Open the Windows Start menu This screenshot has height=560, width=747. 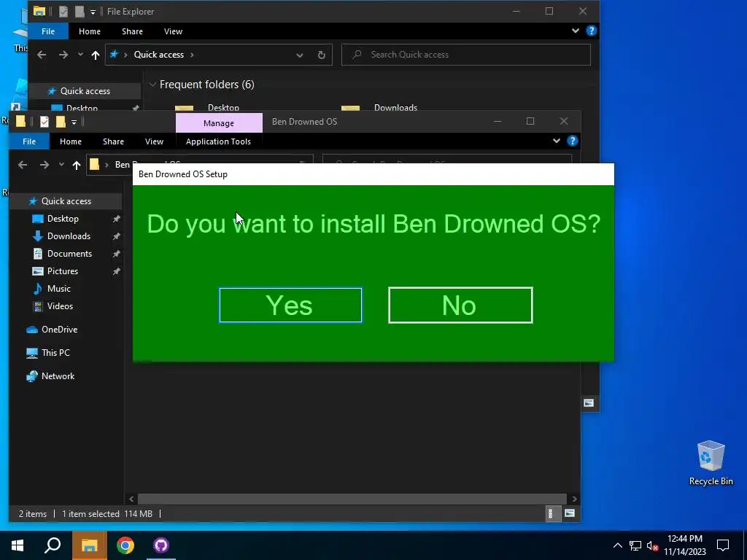18,545
